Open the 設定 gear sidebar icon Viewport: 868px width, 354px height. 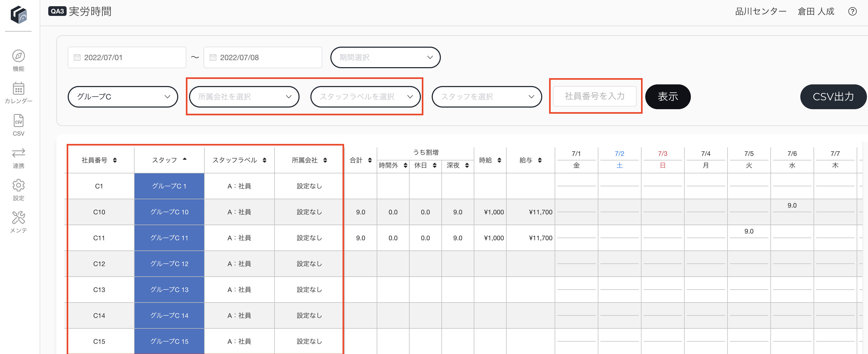click(x=19, y=185)
